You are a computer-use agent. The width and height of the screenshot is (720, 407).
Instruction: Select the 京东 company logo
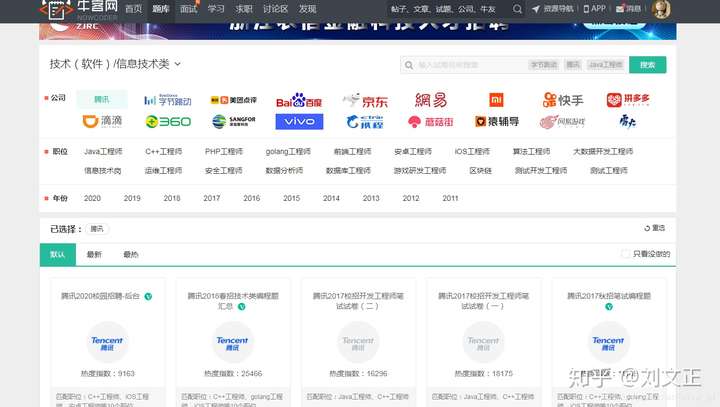pos(365,100)
